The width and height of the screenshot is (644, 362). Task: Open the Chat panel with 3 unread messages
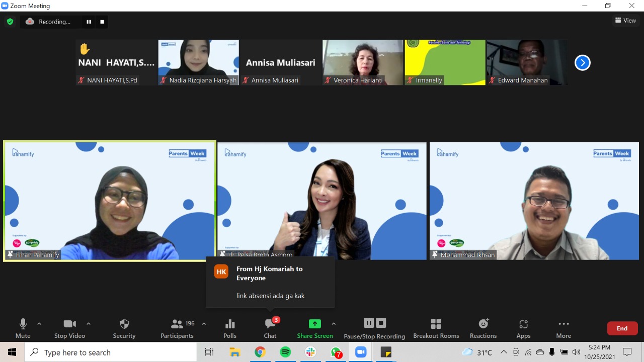pos(270,324)
